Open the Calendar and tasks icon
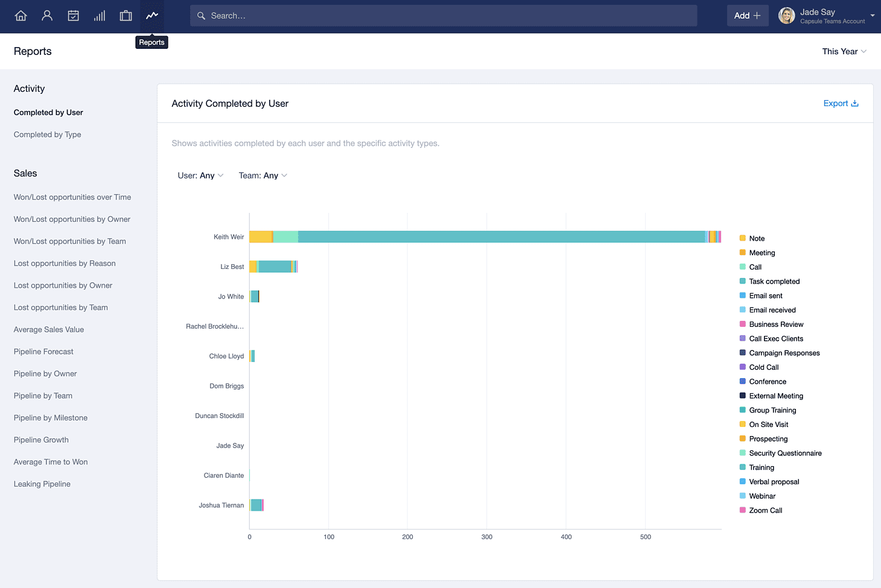Image resolution: width=881 pixels, height=588 pixels. tap(73, 16)
